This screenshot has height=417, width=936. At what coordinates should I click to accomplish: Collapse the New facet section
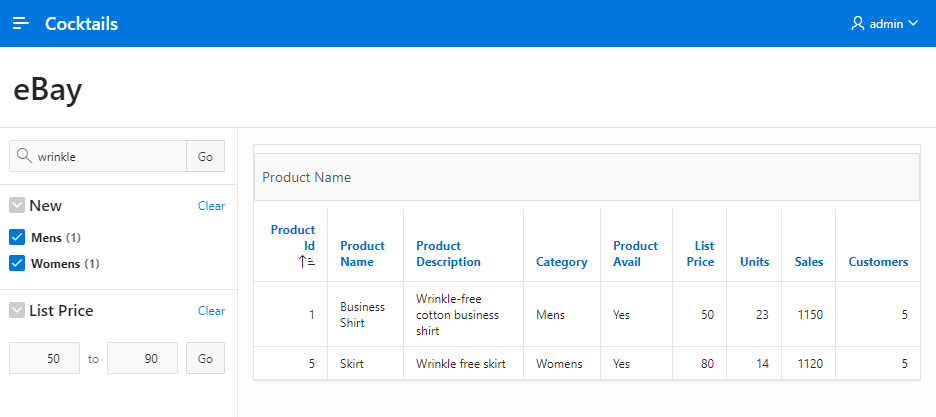click(17, 206)
